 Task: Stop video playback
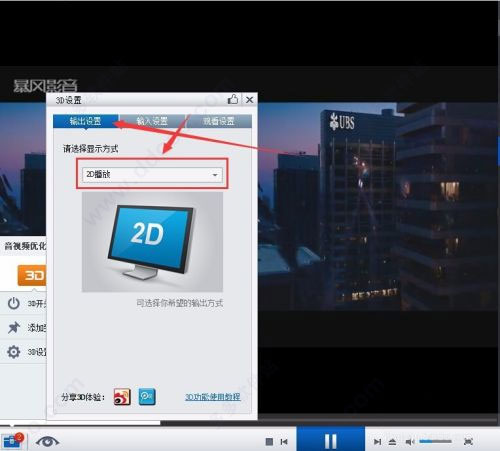(x=269, y=442)
